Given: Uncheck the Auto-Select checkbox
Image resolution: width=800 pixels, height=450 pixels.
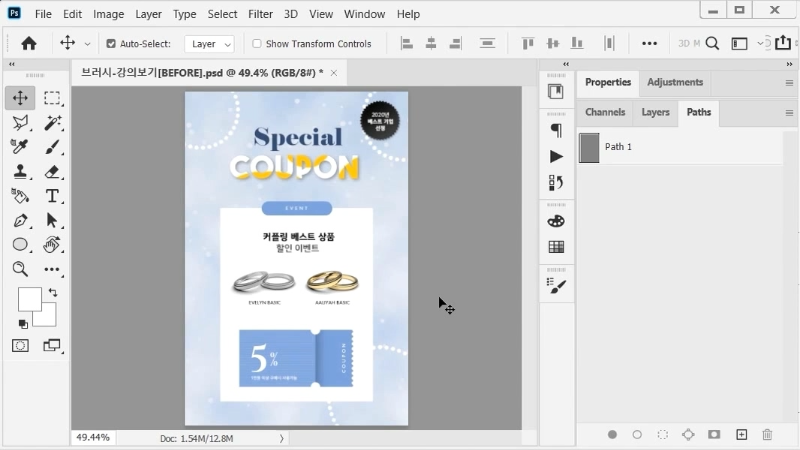Looking at the screenshot, I should pyautogui.click(x=111, y=44).
